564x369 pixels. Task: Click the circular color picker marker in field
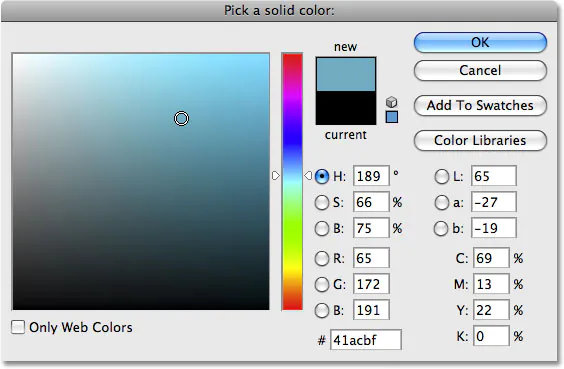[181, 118]
